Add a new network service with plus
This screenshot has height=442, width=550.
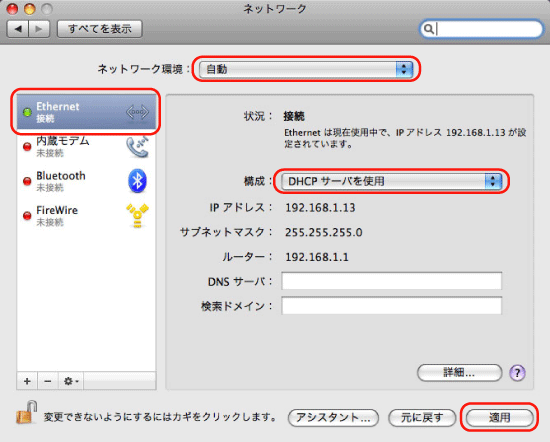point(27,381)
